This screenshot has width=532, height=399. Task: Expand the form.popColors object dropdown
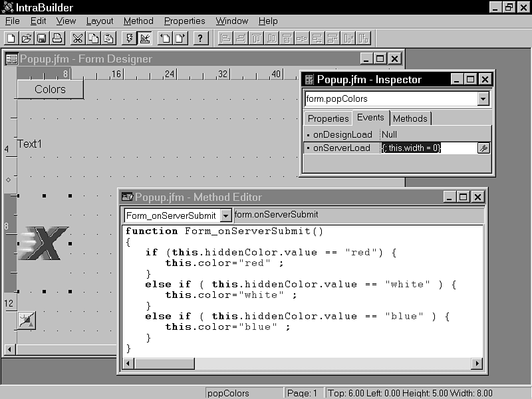tap(483, 99)
